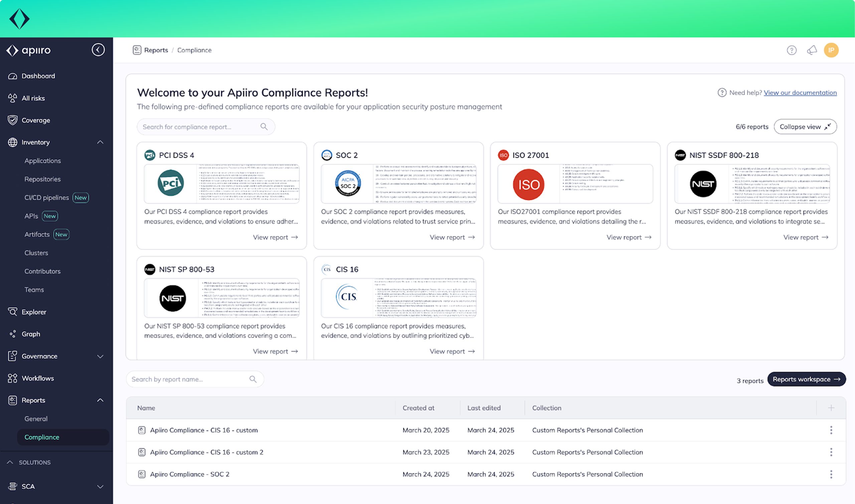Collapse the SOLUTIONS group caret

(10, 462)
